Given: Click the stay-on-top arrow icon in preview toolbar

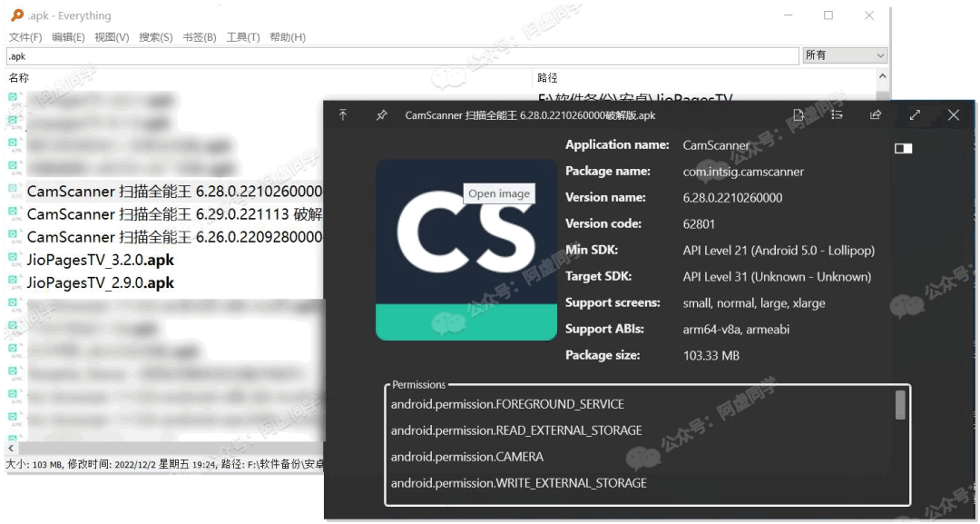Looking at the screenshot, I should [x=343, y=114].
